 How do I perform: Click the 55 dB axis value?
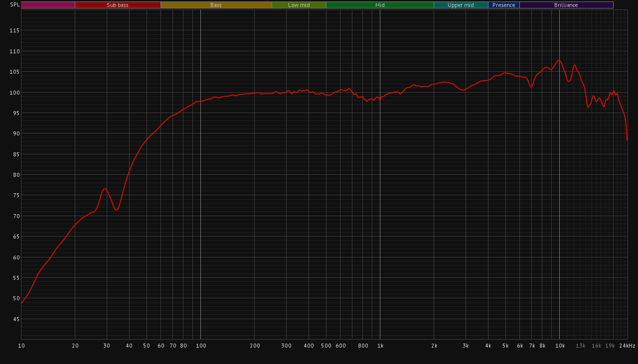pyautogui.click(x=16, y=278)
